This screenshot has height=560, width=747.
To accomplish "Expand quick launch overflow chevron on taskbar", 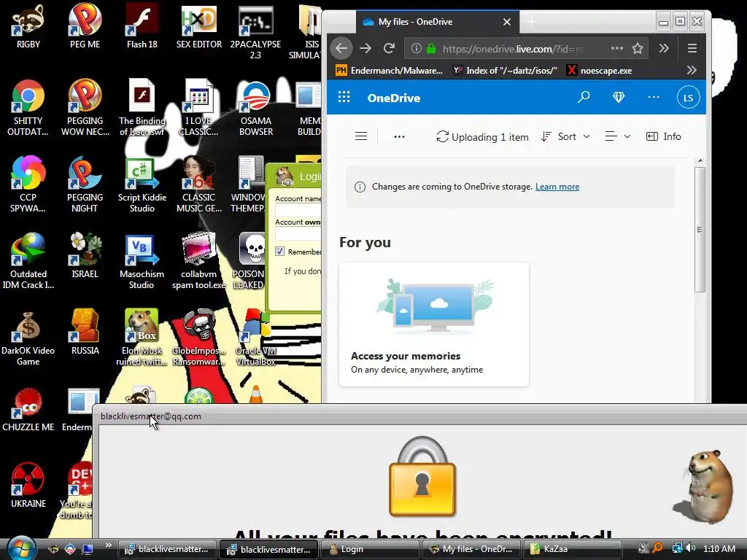I will coord(108,545).
